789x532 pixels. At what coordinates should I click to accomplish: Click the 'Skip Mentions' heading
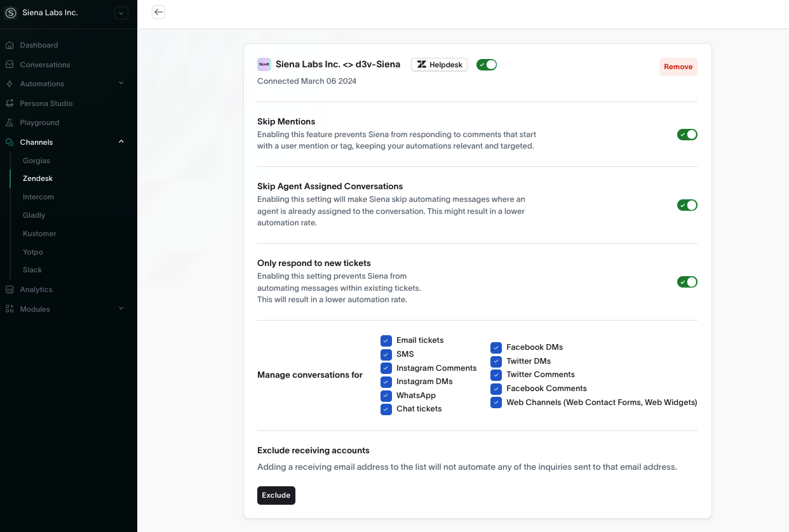(x=286, y=121)
